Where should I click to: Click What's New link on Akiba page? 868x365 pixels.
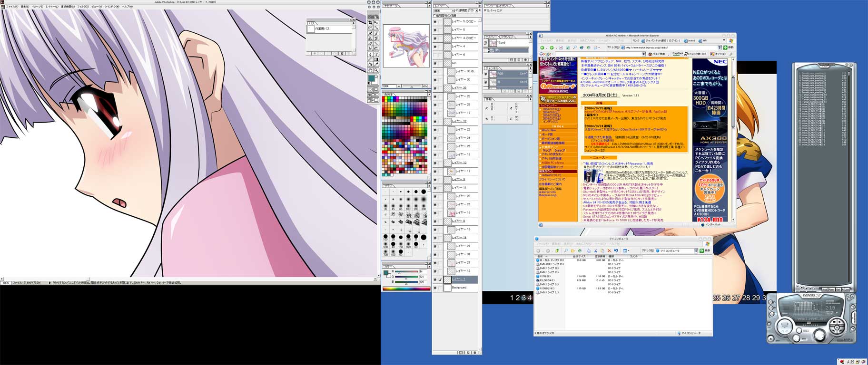(x=549, y=130)
